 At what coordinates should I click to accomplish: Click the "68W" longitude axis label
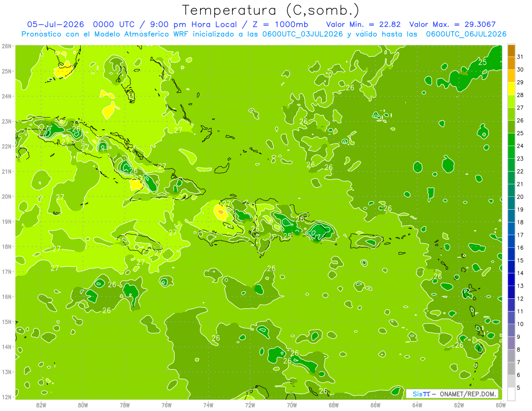334,405
